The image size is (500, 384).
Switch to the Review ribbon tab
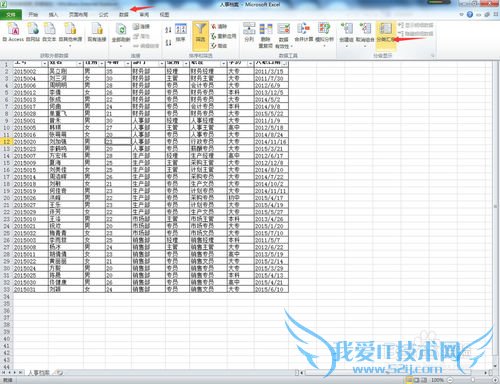[144, 15]
